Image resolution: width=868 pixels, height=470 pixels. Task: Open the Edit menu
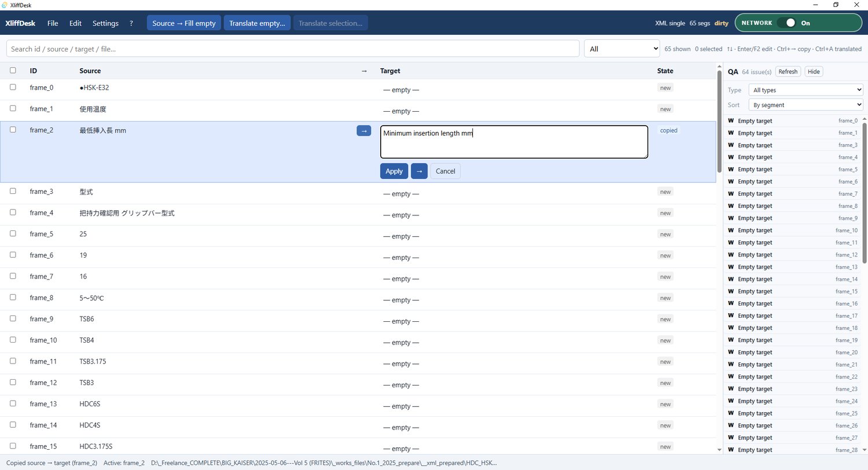click(75, 23)
